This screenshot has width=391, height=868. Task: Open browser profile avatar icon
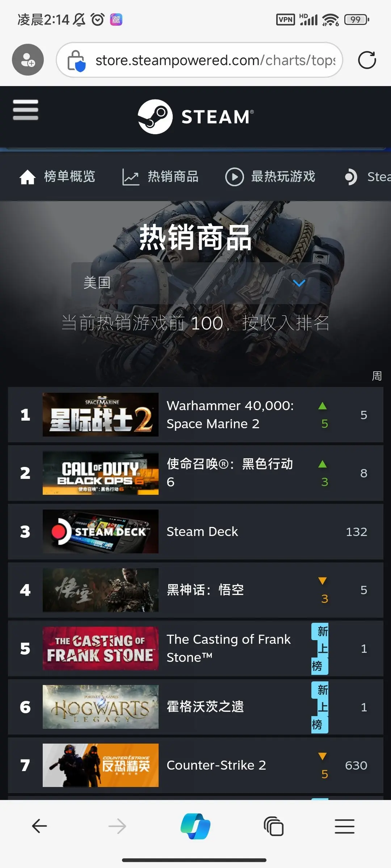click(28, 60)
